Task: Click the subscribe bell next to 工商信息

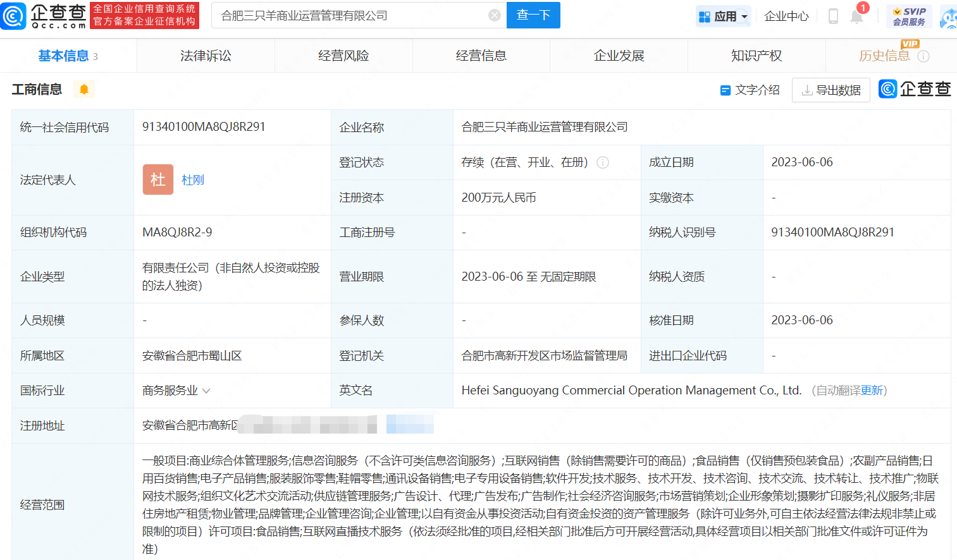Action: coord(83,89)
